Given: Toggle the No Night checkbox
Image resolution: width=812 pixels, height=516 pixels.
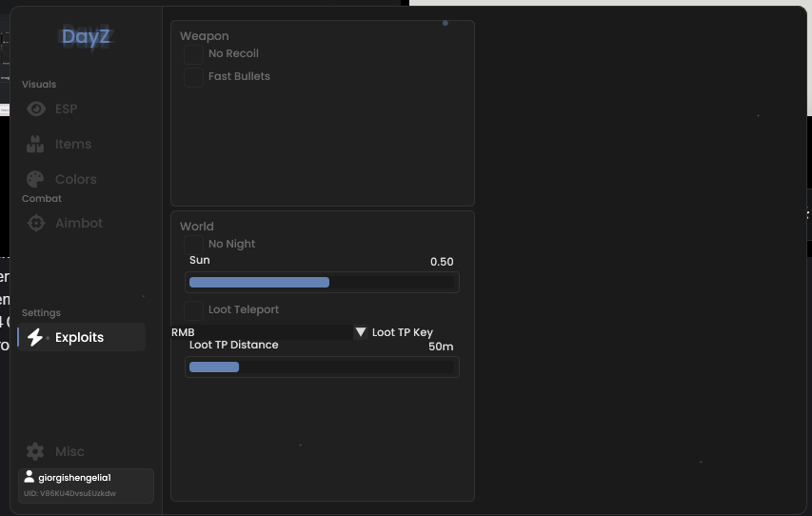Looking at the screenshot, I should tap(193, 245).
